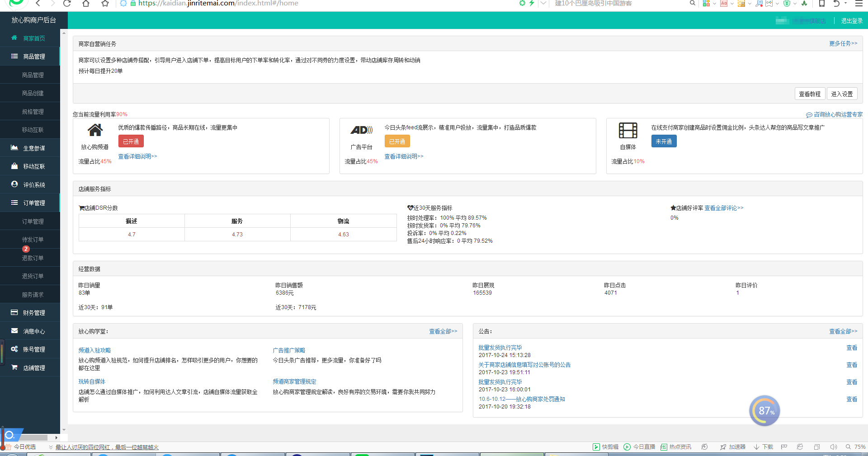Open 消息中心 in the sidebar

click(30, 331)
